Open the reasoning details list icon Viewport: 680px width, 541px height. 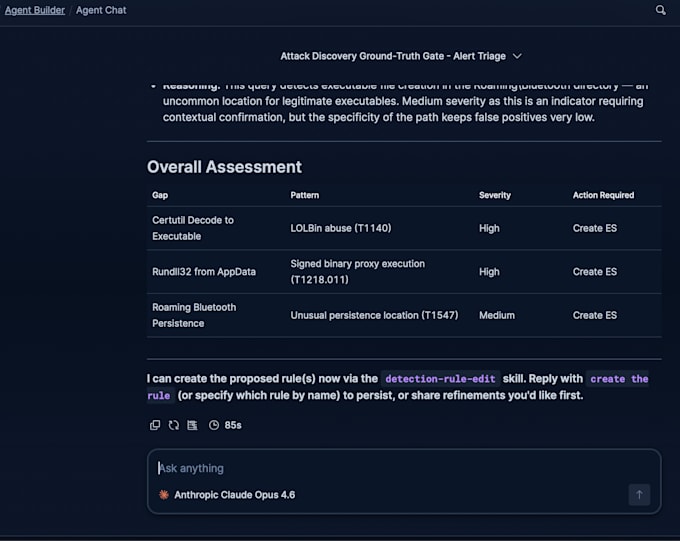pos(192,425)
